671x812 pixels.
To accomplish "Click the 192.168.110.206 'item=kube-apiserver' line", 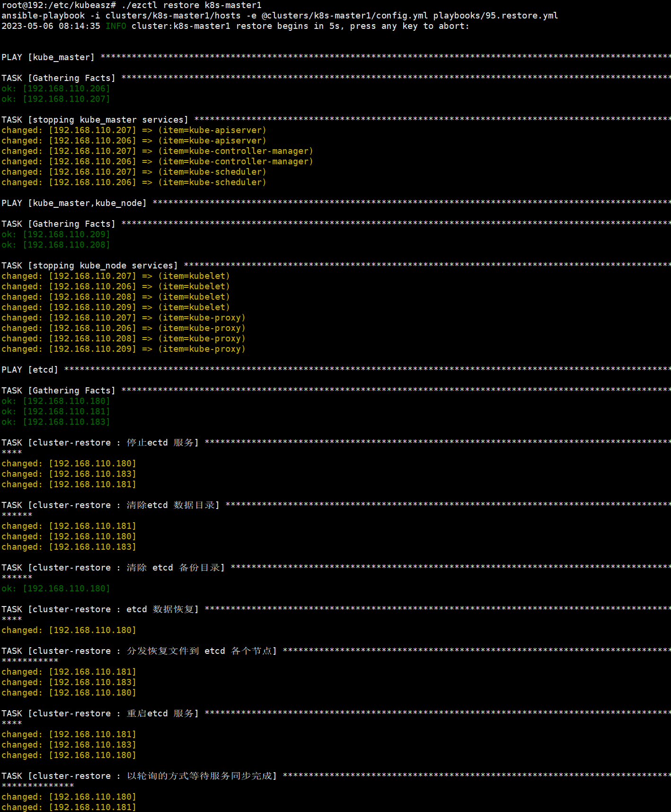I will [134, 141].
